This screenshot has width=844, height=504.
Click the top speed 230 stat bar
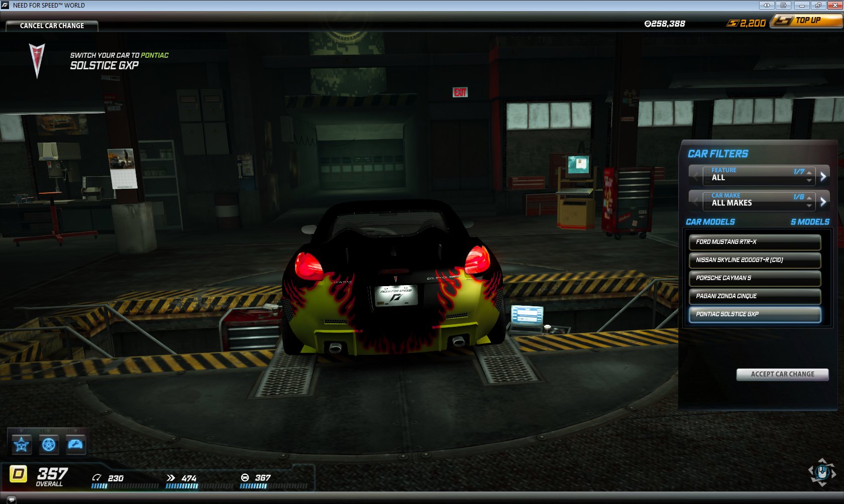(125, 486)
